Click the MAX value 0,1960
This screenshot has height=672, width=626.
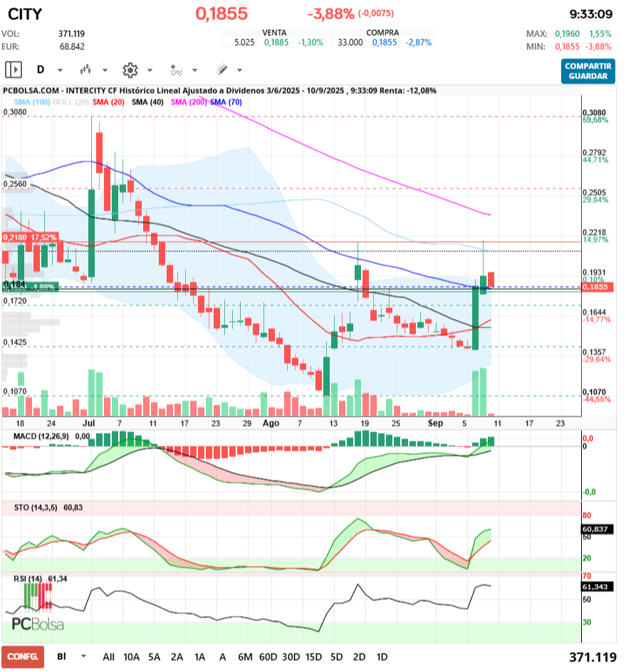[568, 34]
